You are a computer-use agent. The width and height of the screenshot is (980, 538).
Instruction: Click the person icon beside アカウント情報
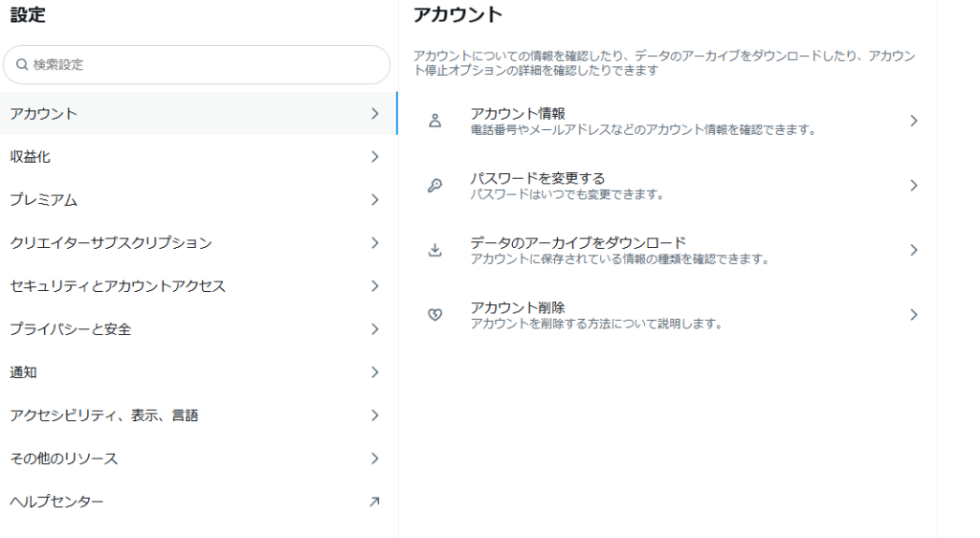click(434, 121)
